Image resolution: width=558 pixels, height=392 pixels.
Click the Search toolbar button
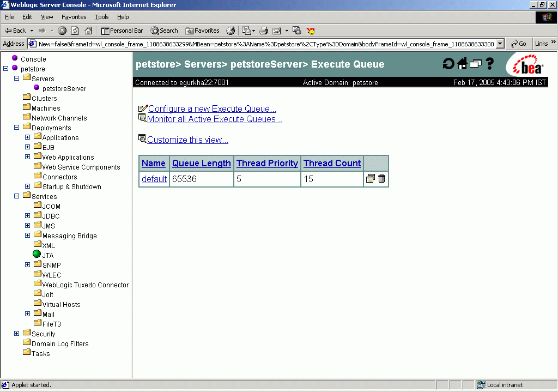164,31
